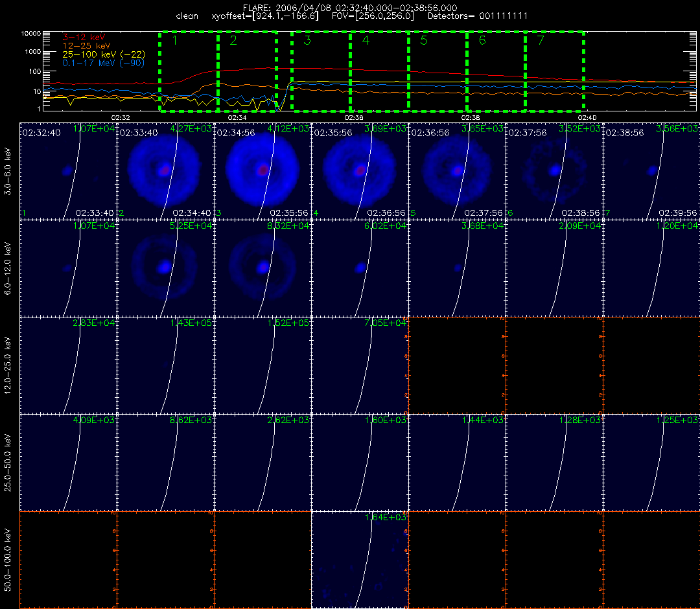Click the '6.0-12.0 keV' row label

point(8,269)
